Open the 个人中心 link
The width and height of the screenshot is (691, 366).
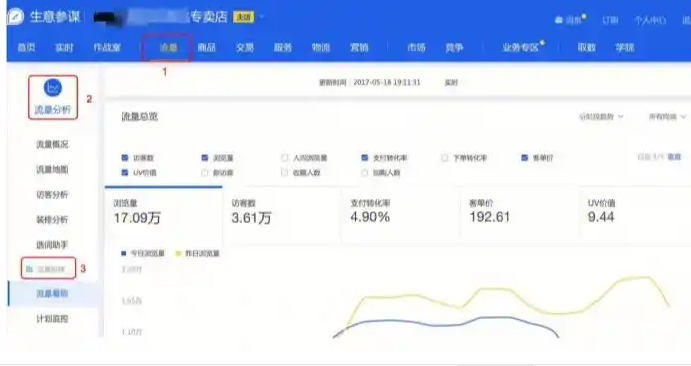650,20
